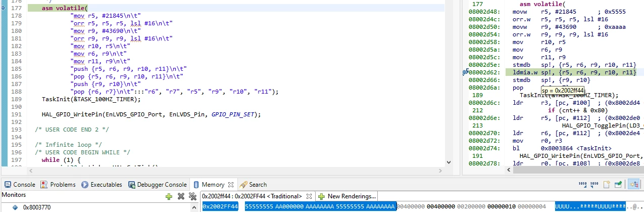
Task: Click the HAL_GPIO_WritePin source line 191
Action: 152,115
